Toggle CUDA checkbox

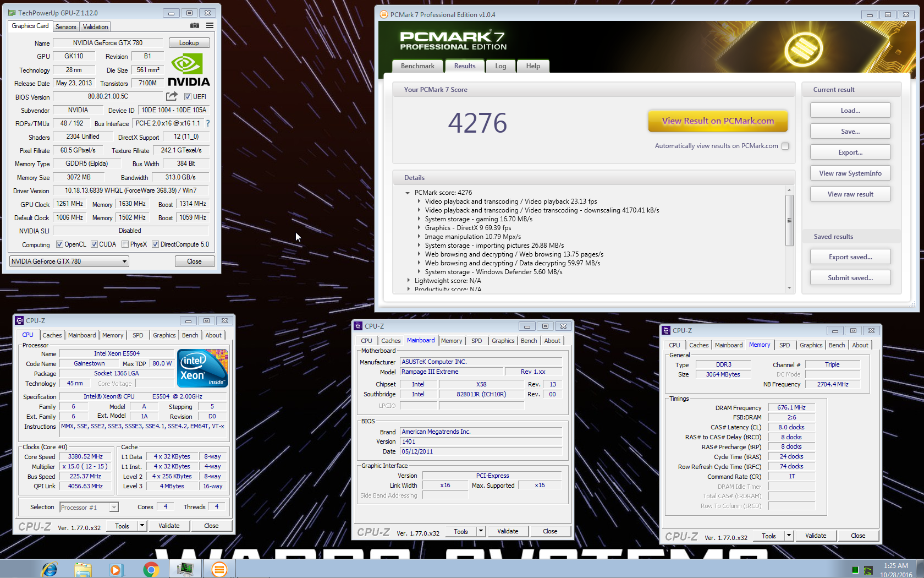point(94,244)
